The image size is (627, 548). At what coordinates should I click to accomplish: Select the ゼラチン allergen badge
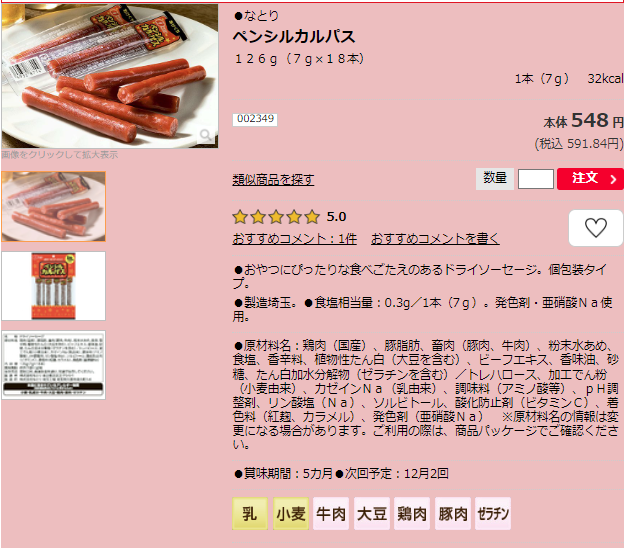tap(493, 514)
